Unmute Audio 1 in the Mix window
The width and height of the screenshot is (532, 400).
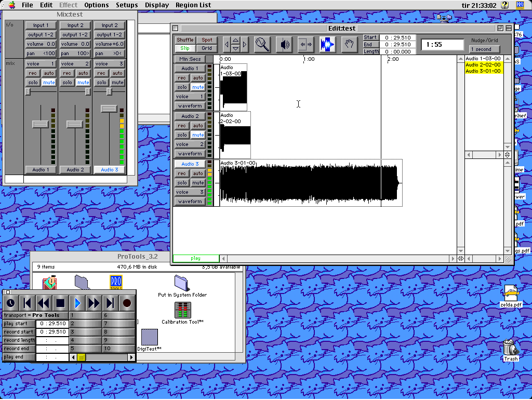pos(49,83)
